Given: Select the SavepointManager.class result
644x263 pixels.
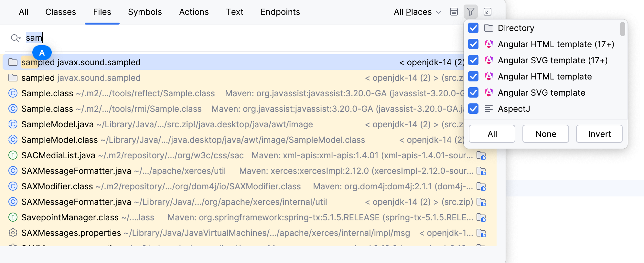Looking at the screenshot, I should (70, 217).
